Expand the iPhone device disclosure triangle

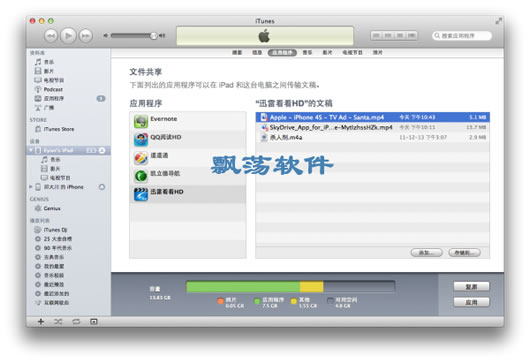[31, 187]
